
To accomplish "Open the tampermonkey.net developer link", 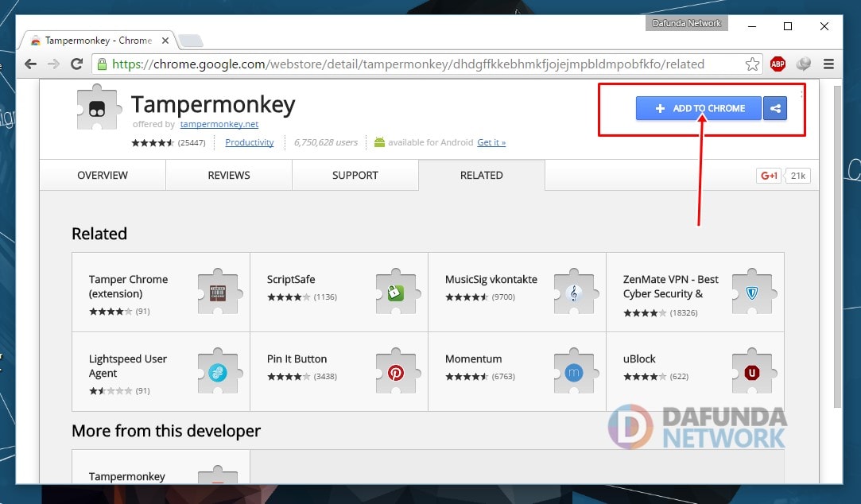I will pos(219,125).
